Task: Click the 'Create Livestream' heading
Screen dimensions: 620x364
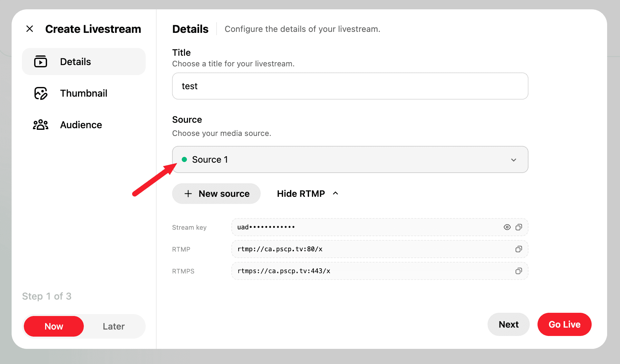Action: [93, 29]
